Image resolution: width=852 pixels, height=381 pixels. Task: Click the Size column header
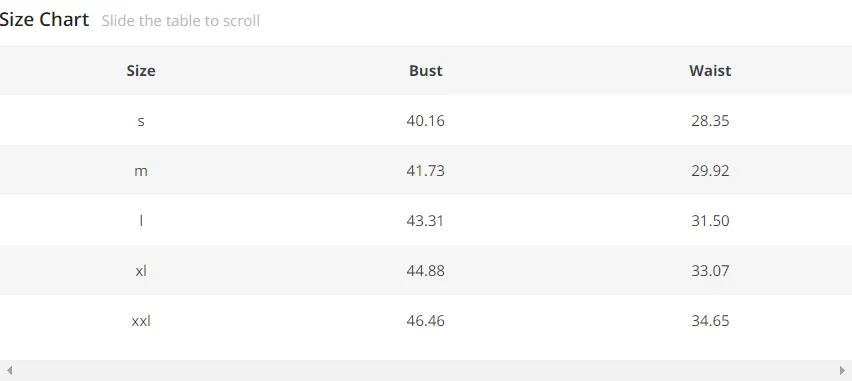tap(141, 71)
